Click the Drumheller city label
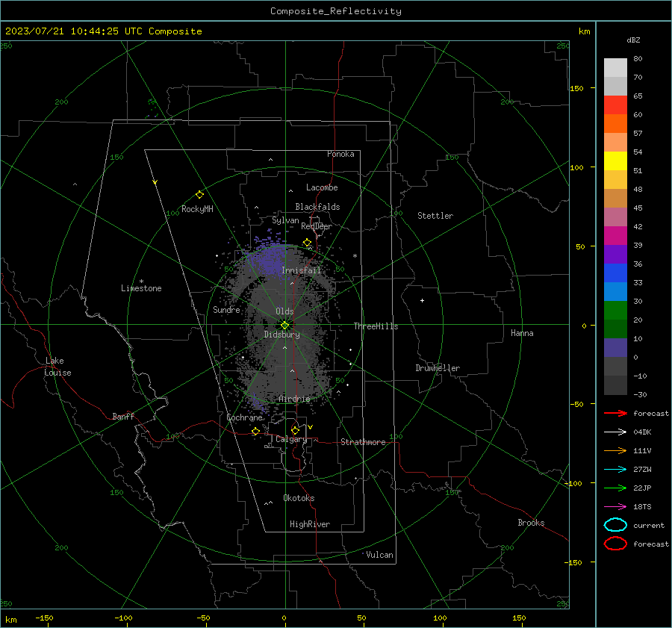 point(438,368)
